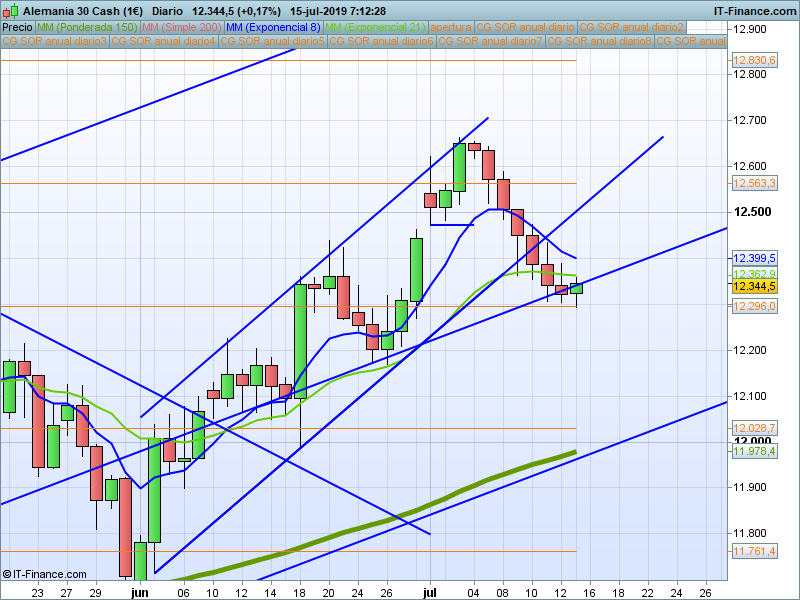Select the 12.028,7 price level tag

tap(754, 428)
